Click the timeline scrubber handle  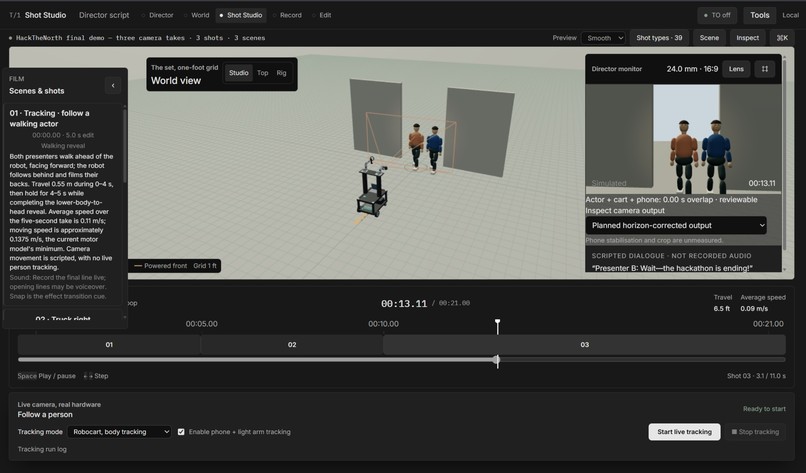tap(497, 360)
